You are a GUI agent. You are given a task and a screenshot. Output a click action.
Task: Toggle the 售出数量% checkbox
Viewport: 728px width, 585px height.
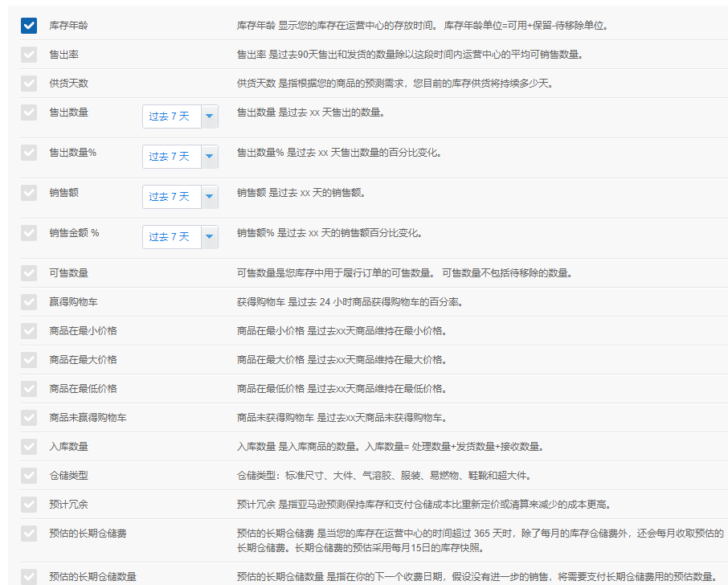tap(29, 153)
